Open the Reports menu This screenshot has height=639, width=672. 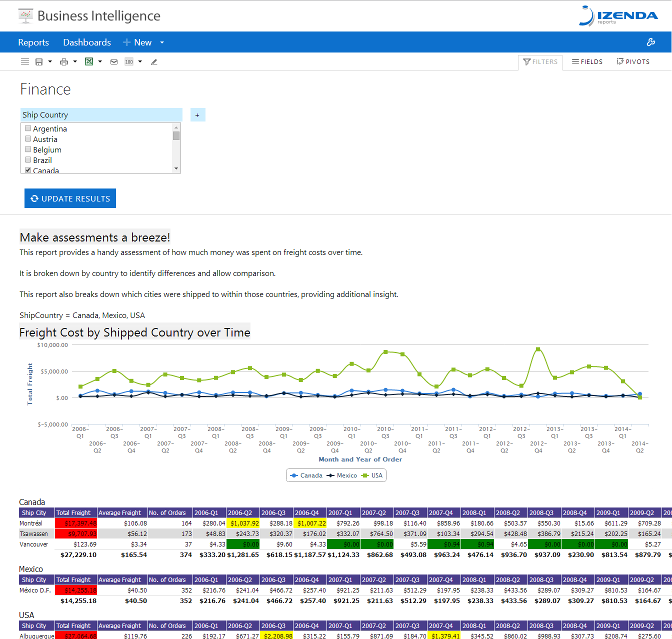[x=33, y=42]
